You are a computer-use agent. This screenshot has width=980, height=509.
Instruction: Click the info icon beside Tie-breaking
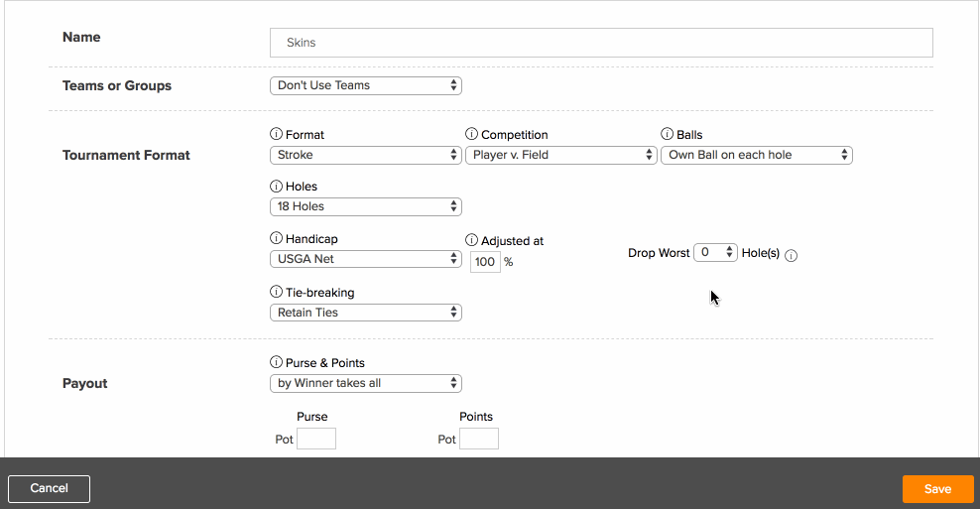click(x=276, y=292)
